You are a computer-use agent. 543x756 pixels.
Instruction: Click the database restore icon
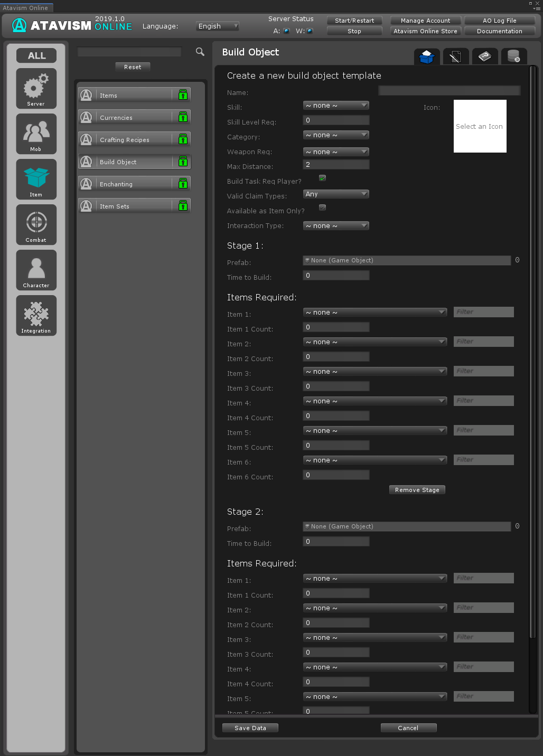coord(513,56)
